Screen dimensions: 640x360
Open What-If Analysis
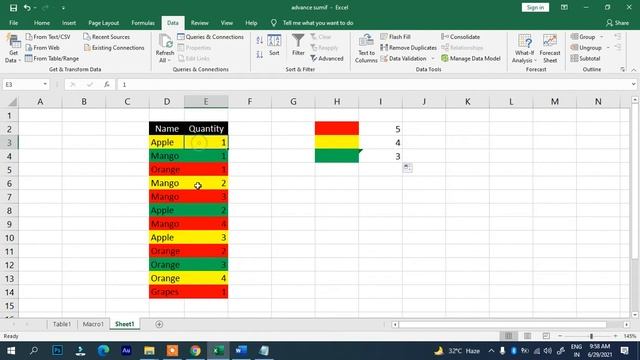(x=524, y=49)
